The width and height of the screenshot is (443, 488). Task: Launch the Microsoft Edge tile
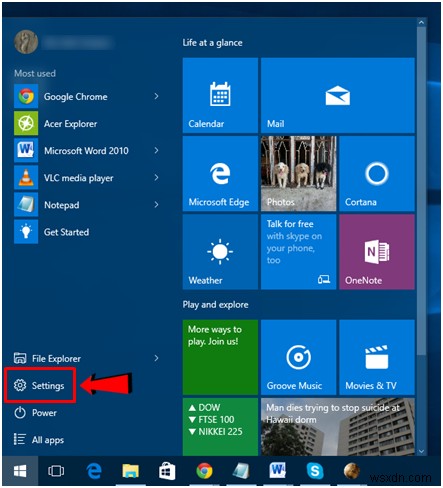click(x=220, y=173)
